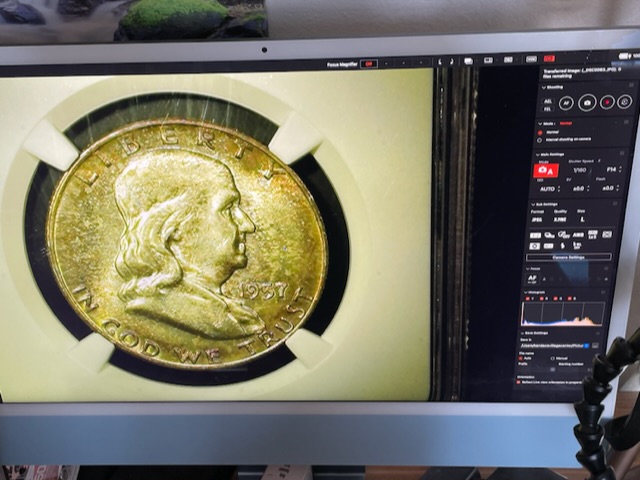Open Camera Settings button
This screenshot has height=480, width=640.
point(569,257)
